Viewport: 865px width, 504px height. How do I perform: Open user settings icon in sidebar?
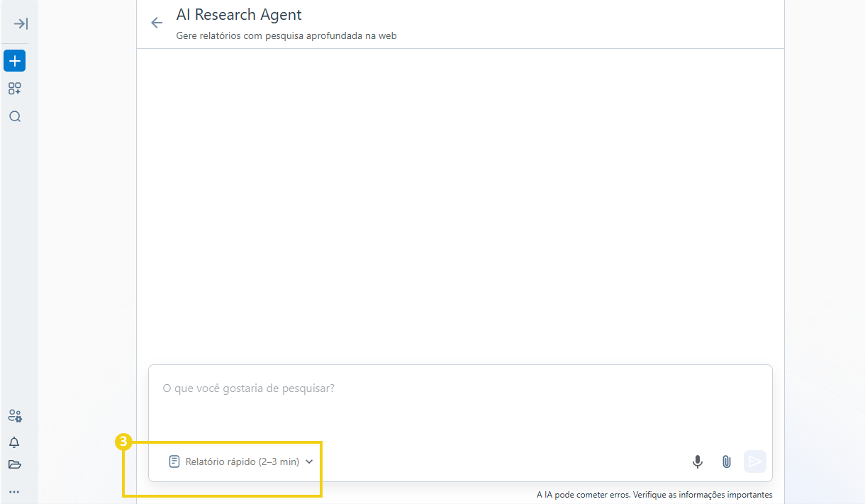(x=14, y=415)
